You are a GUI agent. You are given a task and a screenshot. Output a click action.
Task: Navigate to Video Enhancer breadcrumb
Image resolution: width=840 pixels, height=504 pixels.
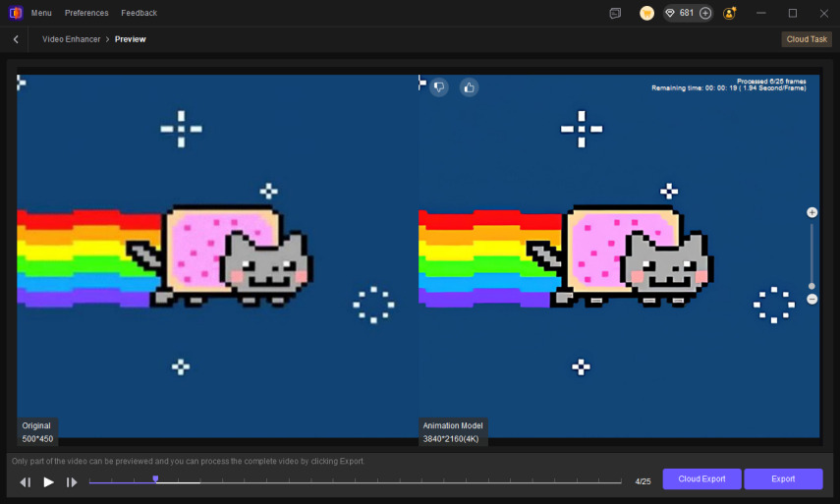(x=72, y=39)
